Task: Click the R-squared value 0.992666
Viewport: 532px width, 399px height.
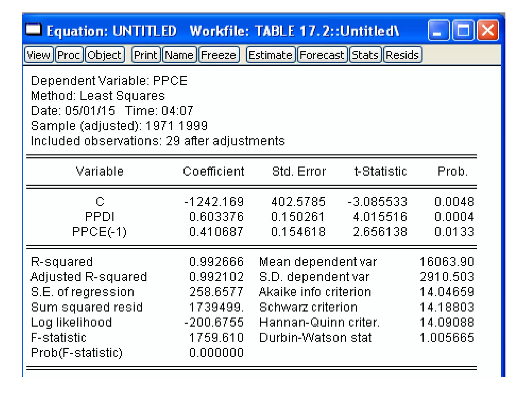Action: [x=216, y=262]
